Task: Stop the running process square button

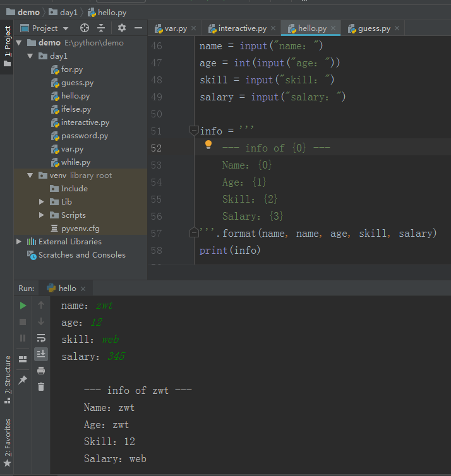Action: [23, 322]
